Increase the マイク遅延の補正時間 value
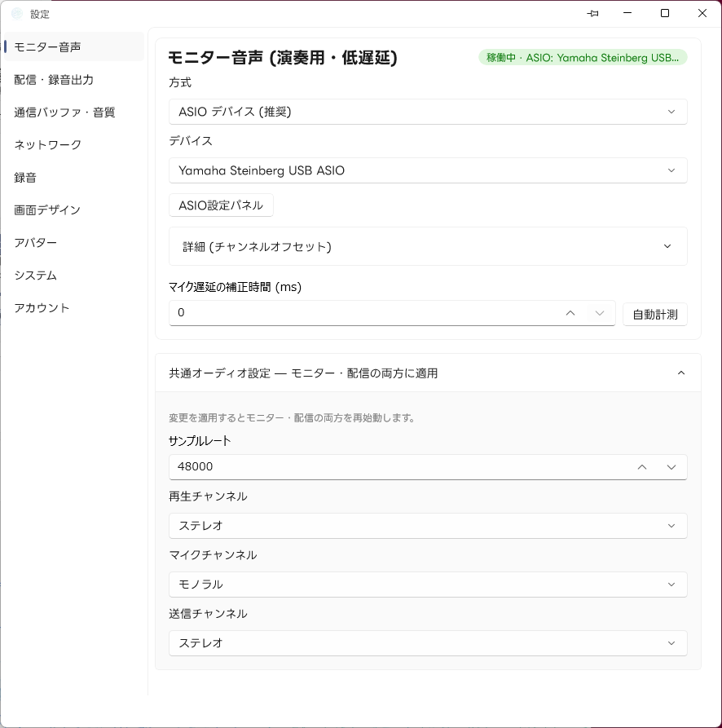Viewport: 722px width, 728px height. [570, 313]
